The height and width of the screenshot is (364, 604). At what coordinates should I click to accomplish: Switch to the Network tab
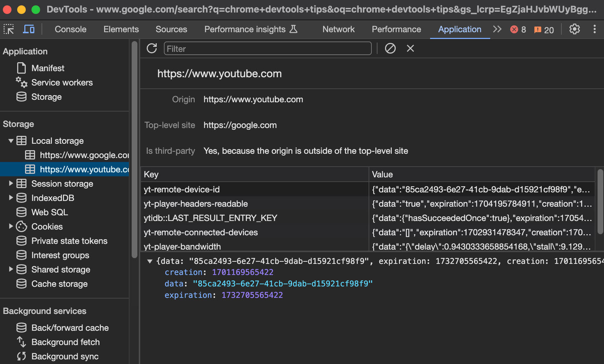point(338,29)
